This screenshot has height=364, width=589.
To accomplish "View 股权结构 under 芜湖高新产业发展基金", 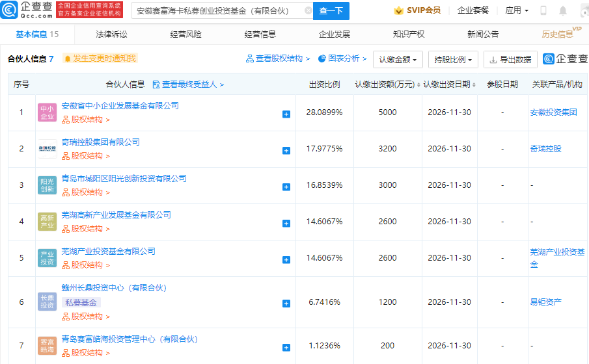I will coord(86,229).
